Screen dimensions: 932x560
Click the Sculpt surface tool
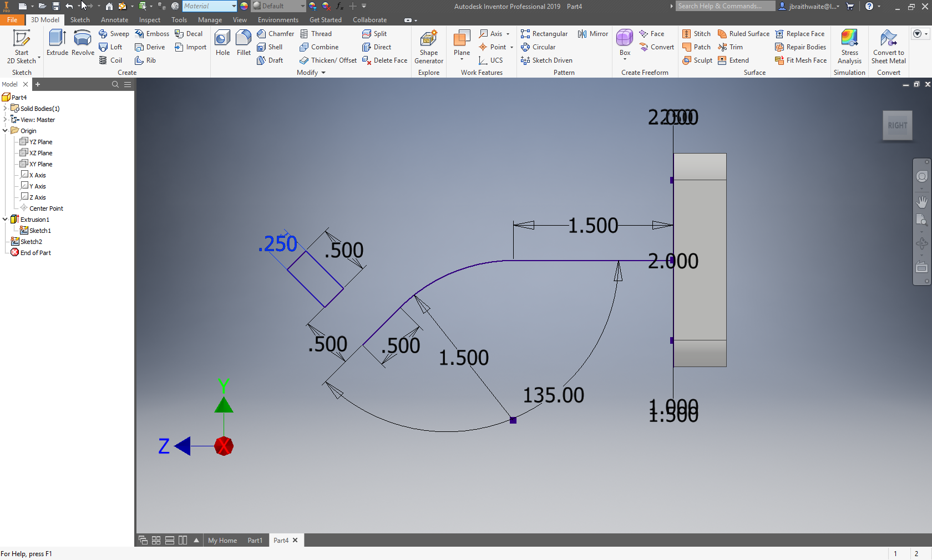pos(697,60)
